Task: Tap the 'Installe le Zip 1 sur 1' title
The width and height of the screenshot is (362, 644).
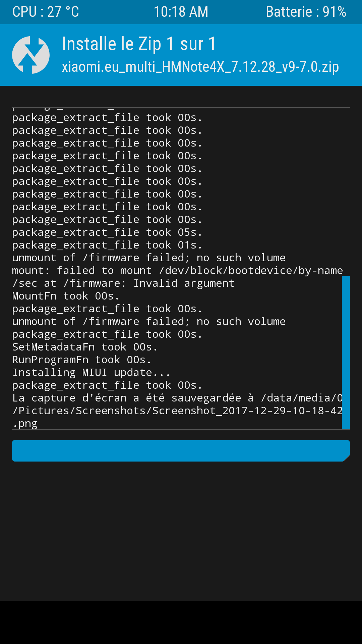Action: 139,44
